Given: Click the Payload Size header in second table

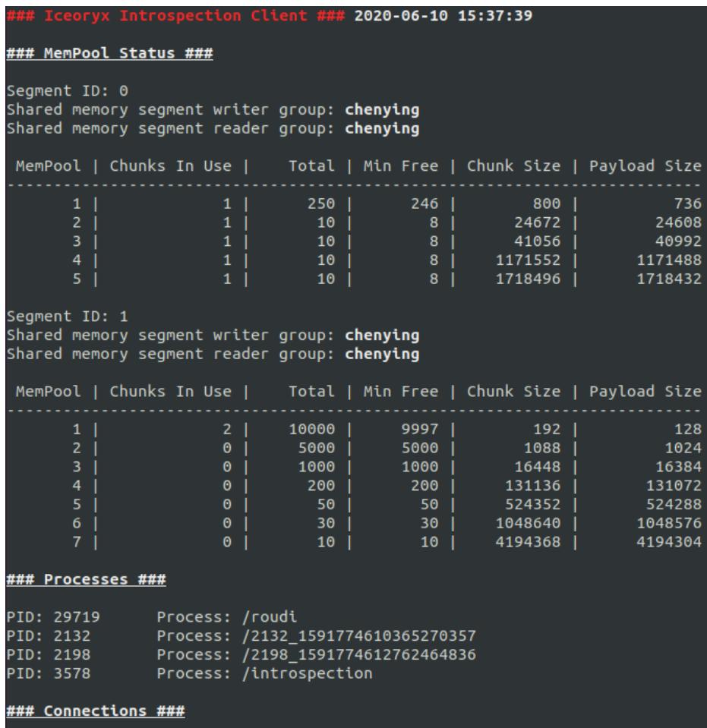Looking at the screenshot, I should tap(645, 392).
